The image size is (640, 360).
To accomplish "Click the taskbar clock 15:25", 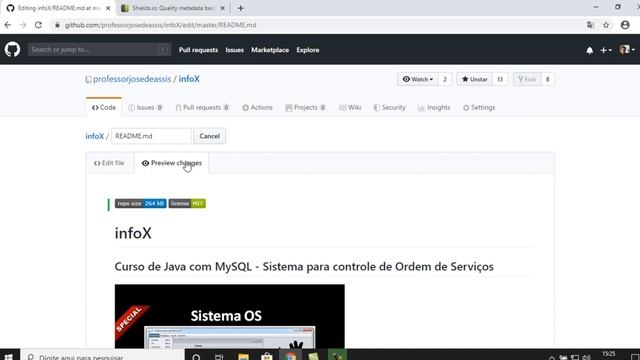I will (609, 355).
